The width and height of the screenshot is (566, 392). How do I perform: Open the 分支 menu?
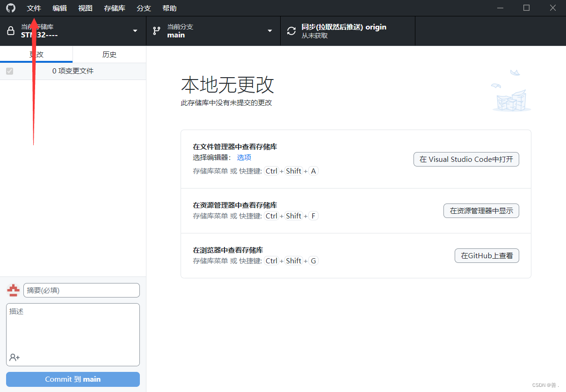pyautogui.click(x=144, y=8)
